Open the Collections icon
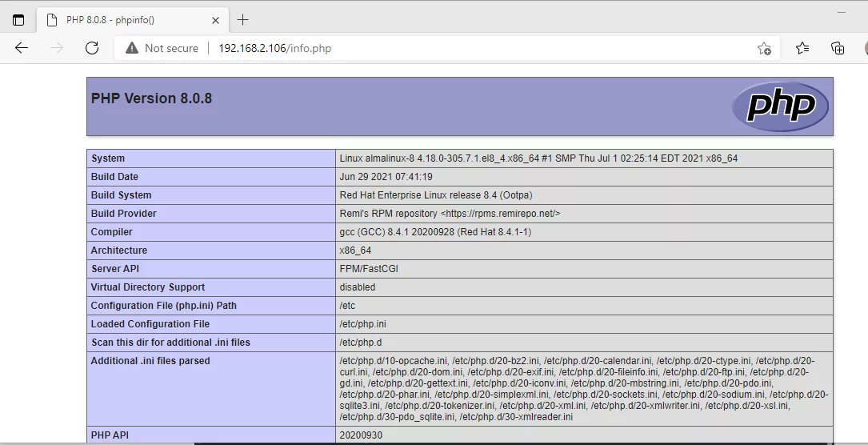 pyautogui.click(x=838, y=48)
